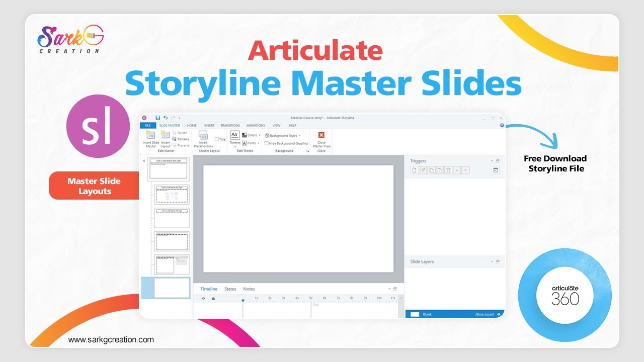Click the blue help question mark icon
This screenshot has height=362, width=644.
(502, 125)
